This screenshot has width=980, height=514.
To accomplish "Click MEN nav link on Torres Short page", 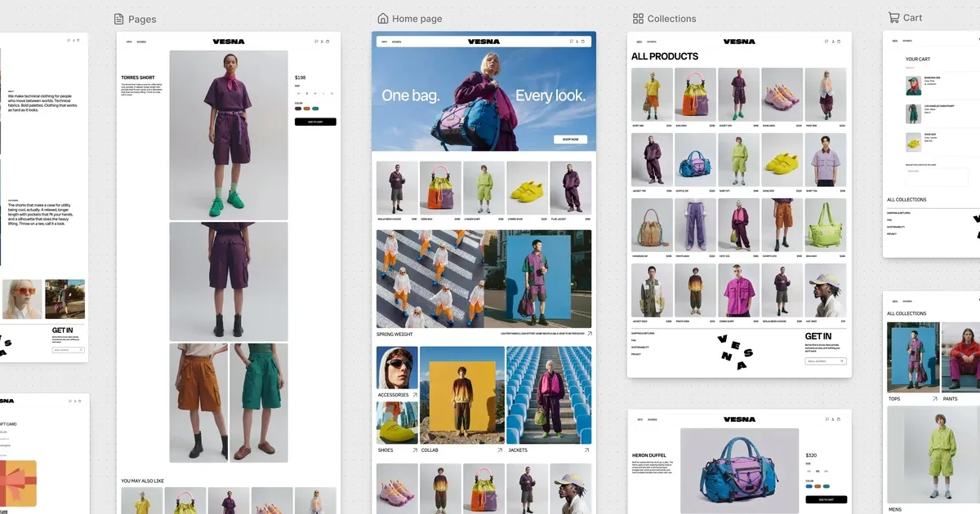I will 129,42.
